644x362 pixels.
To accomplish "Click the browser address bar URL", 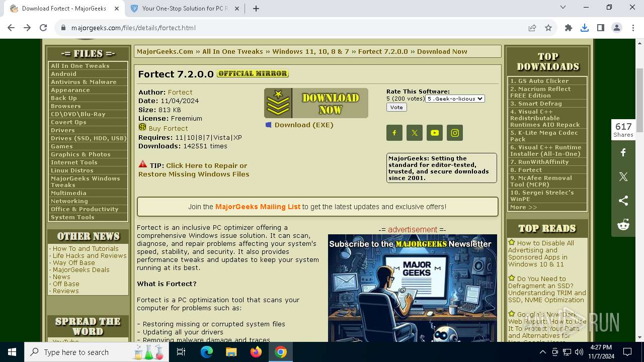I will coord(133,28).
